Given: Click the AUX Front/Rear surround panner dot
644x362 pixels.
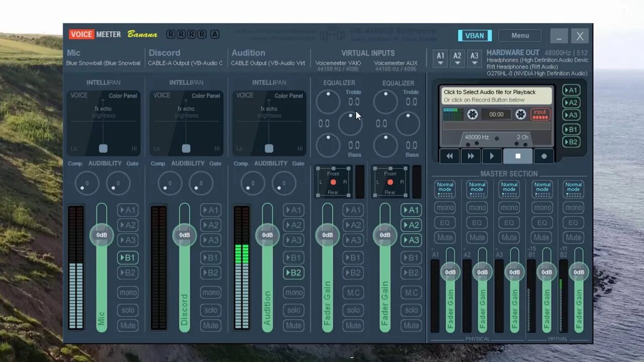Looking at the screenshot, I should (x=390, y=182).
